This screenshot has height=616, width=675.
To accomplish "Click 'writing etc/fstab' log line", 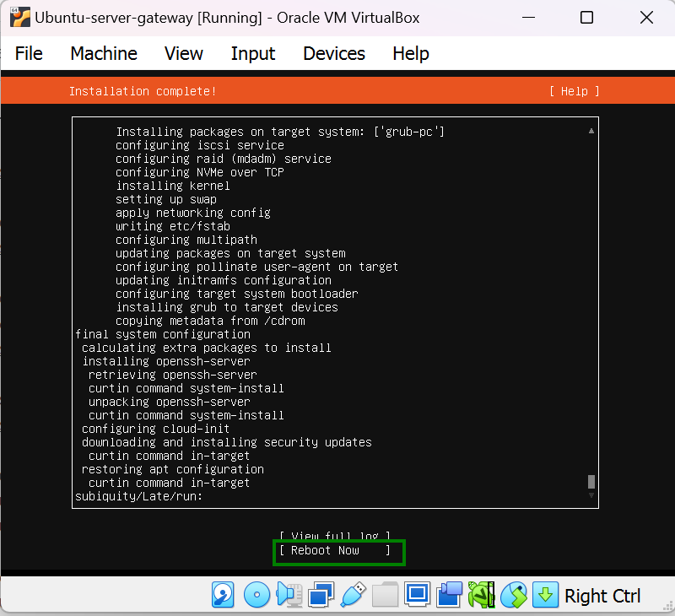I will coord(173,226).
